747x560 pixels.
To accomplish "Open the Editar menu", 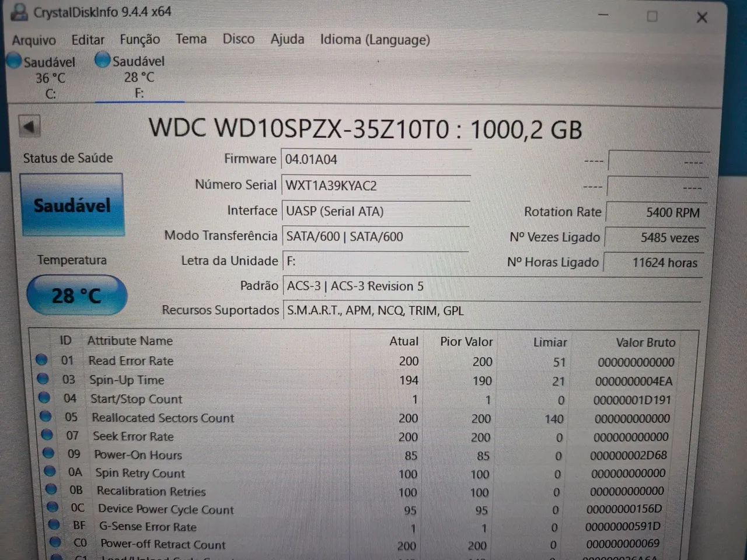I will pyautogui.click(x=88, y=40).
